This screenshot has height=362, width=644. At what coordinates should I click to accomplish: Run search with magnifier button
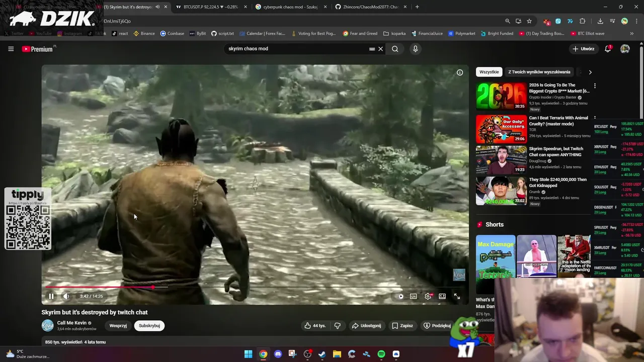pos(395,49)
